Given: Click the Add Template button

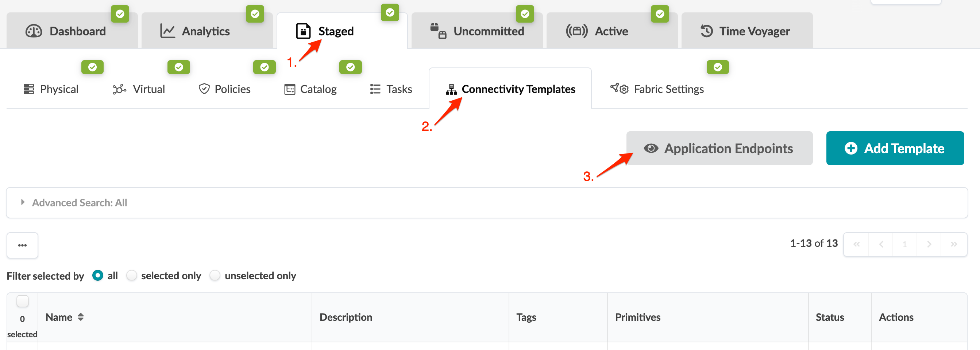Looking at the screenshot, I should [894, 148].
